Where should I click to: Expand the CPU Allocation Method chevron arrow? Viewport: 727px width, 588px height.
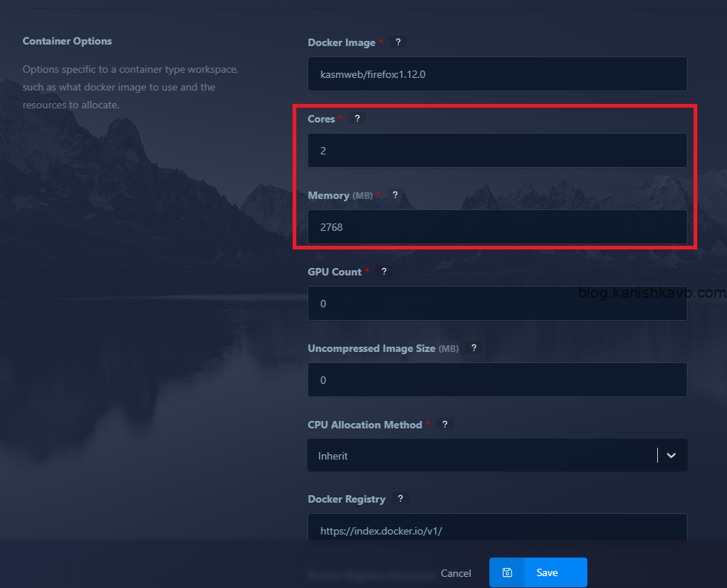pos(671,456)
